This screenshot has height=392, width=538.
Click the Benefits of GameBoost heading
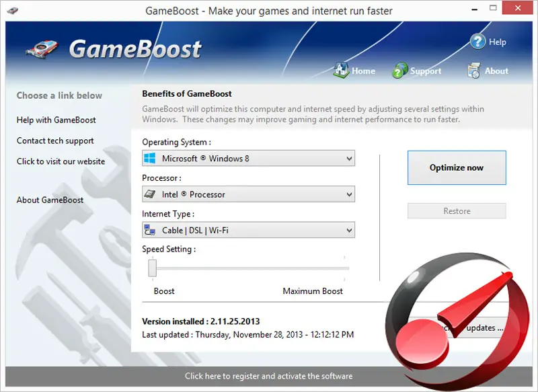pos(187,93)
